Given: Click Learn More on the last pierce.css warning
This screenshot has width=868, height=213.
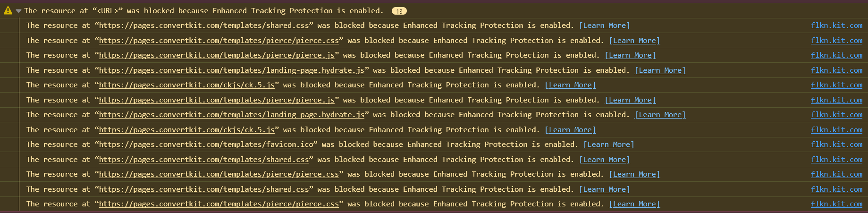Looking at the screenshot, I should point(634,204).
